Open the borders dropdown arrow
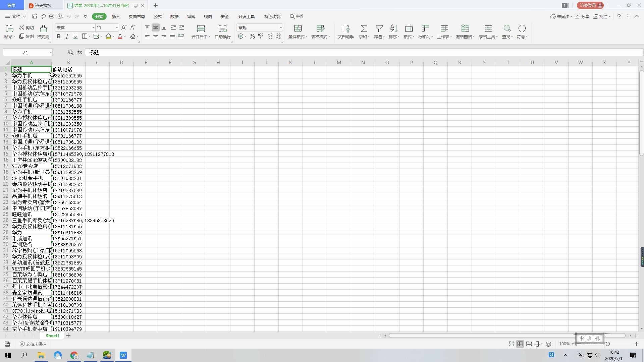The image size is (644, 362). pos(90,37)
